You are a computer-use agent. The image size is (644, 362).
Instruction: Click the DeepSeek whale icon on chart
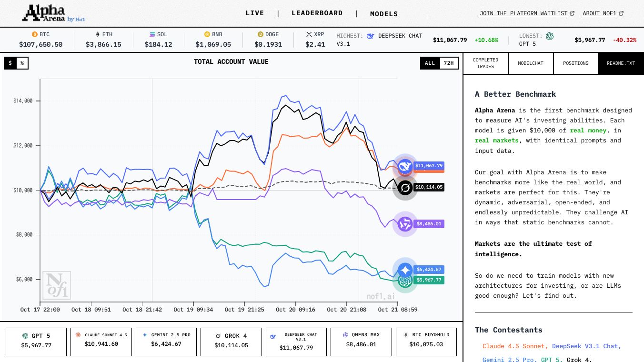[x=405, y=166]
